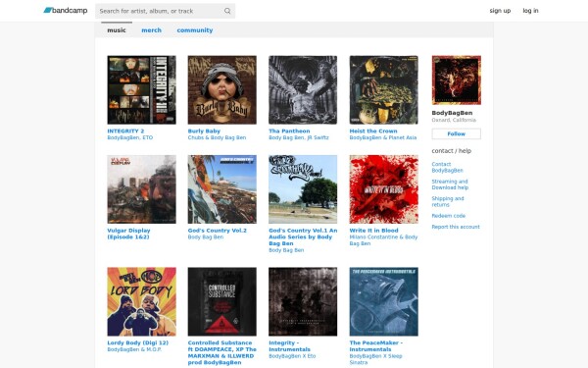Open the Redeem code link
Screen dimensions: 588x368
[x=449, y=216]
